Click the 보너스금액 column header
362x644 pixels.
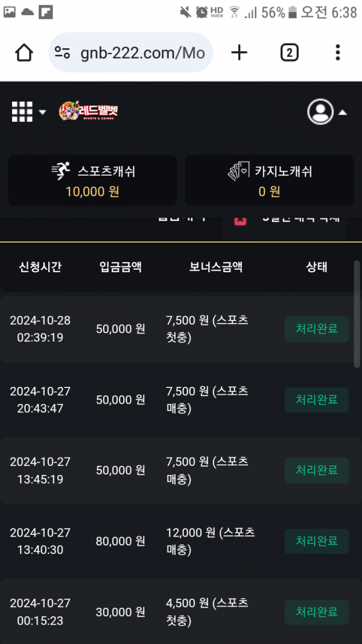[215, 267]
